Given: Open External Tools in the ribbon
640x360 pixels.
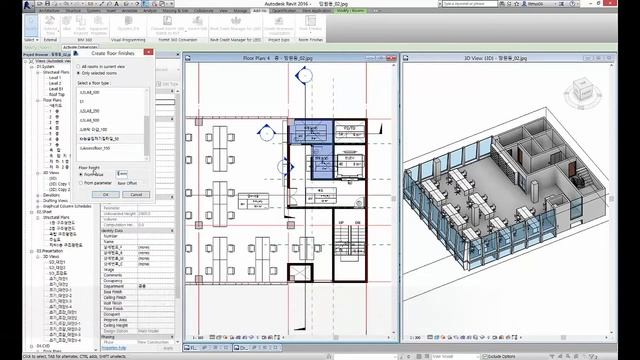Looking at the screenshot, I should pyautogui.click(x=51, y=25).
